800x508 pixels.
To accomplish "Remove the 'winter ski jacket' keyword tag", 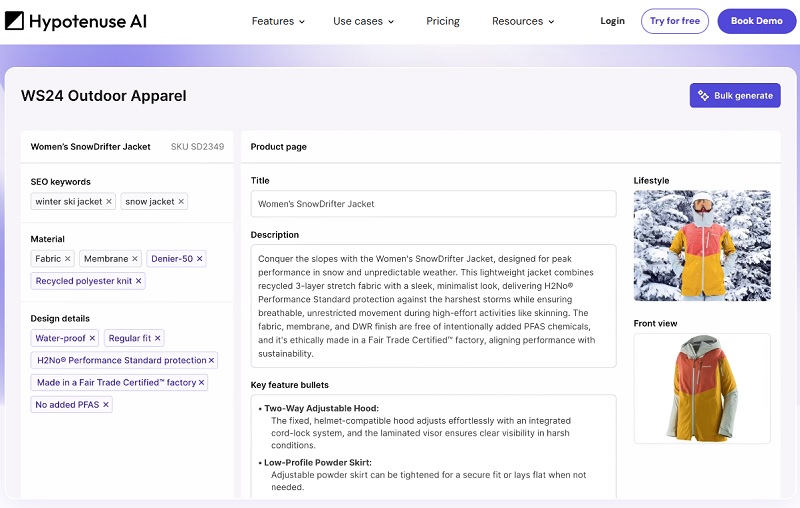I will [109, 202].
